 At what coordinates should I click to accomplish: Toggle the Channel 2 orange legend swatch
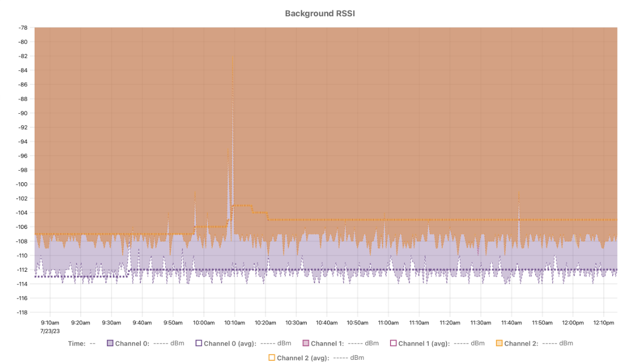(x=499, y=344)
